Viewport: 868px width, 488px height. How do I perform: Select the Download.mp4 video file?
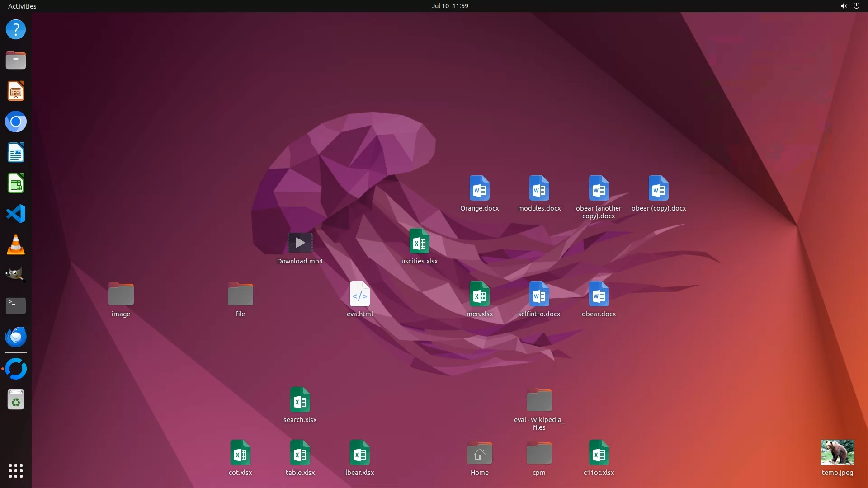[300, 243]
